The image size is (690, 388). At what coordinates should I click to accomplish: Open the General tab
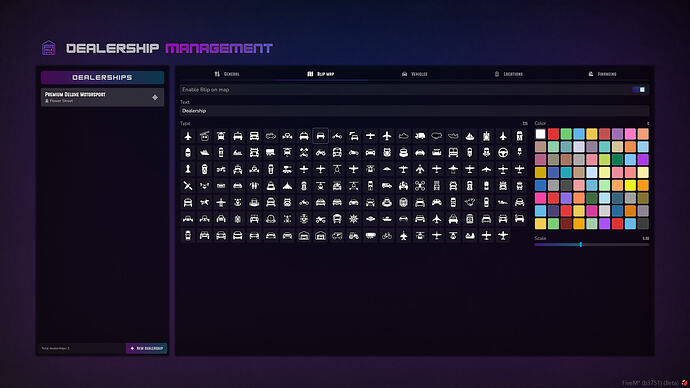click(227, 74)
